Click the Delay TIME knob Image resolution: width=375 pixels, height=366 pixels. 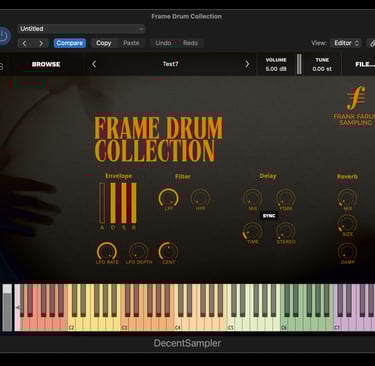click(x=252, y=231)
